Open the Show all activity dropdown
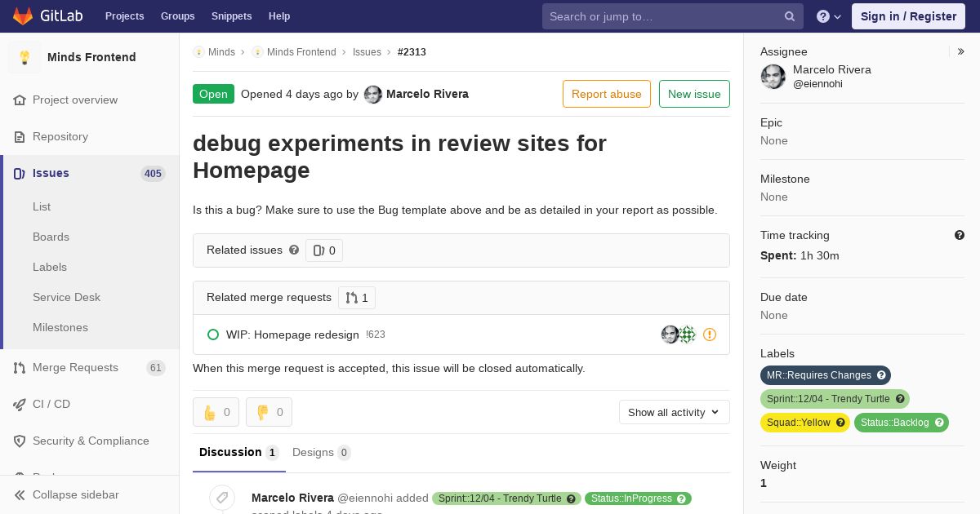The width and height of the screenshot is (980, 514). pyautogui.click(x=674, y=412)
